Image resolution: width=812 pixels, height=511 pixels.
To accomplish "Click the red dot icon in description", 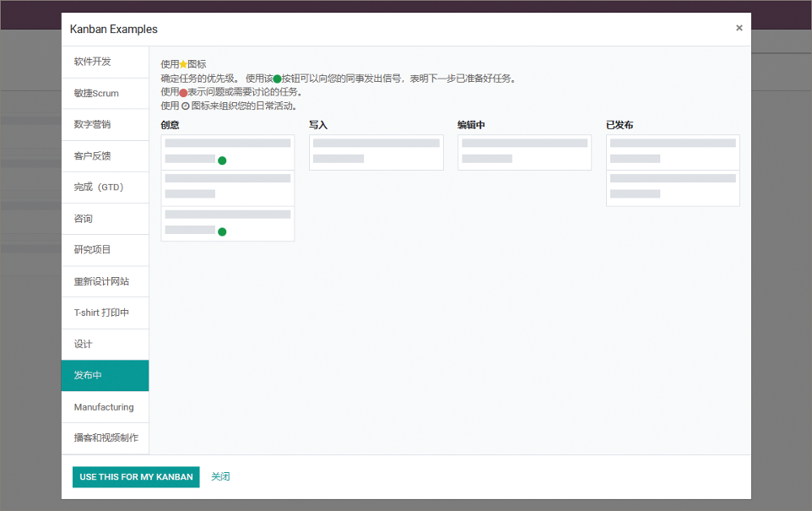I will pyautogui.click(x=183, y=92).
